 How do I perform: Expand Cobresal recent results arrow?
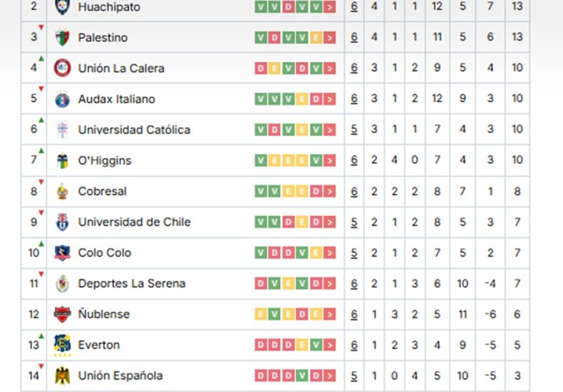tap(330, 191)
